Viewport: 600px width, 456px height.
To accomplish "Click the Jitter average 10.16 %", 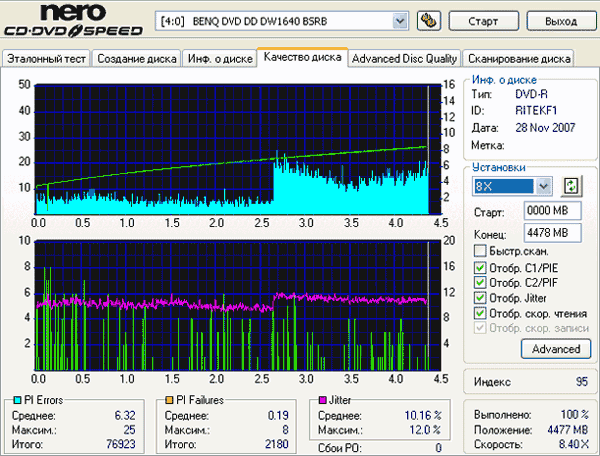I will click(x=423, y=415).
